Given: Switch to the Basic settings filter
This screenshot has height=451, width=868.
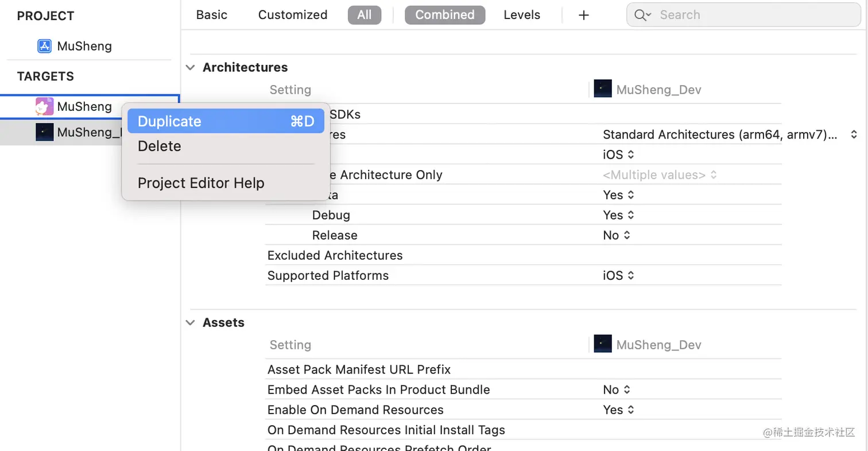Looking at the screenshot, I should 211,15.
